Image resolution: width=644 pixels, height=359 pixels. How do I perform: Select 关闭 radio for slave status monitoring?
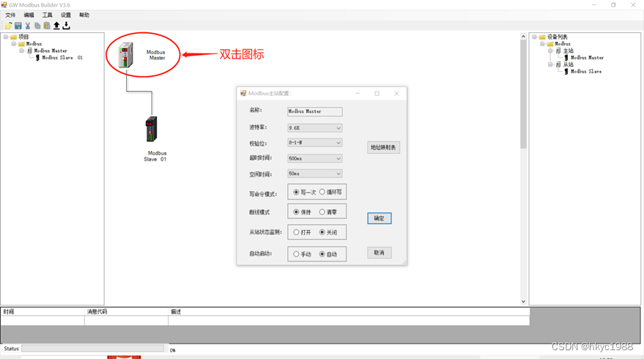[322, 232]
